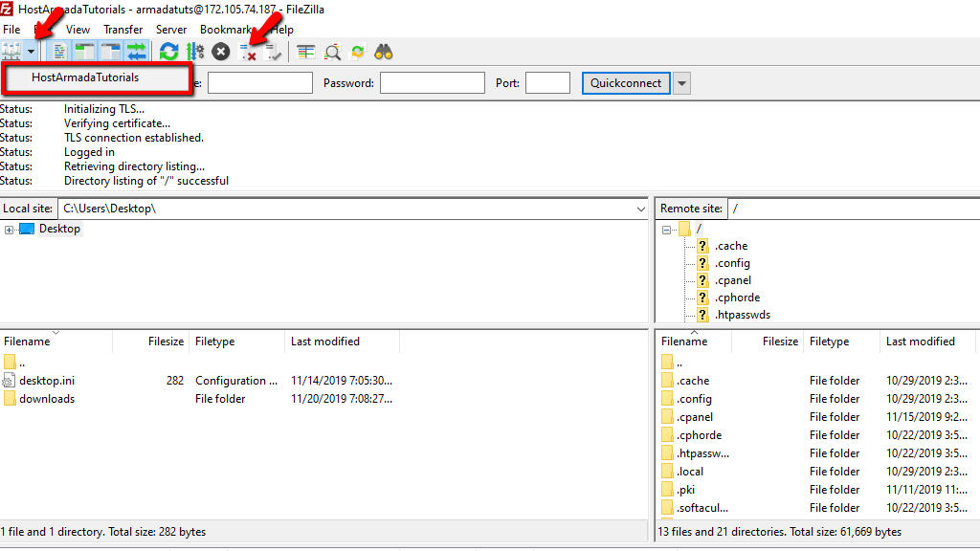The width and height of the screenshot is (980, 551).
Task: Open the Server menu
Action: [171, 30]
